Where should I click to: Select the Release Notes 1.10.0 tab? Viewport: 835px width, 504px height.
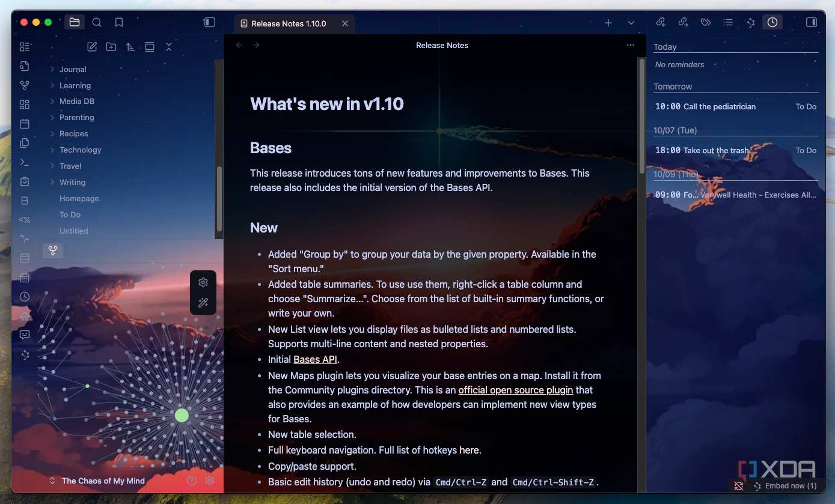295,23
